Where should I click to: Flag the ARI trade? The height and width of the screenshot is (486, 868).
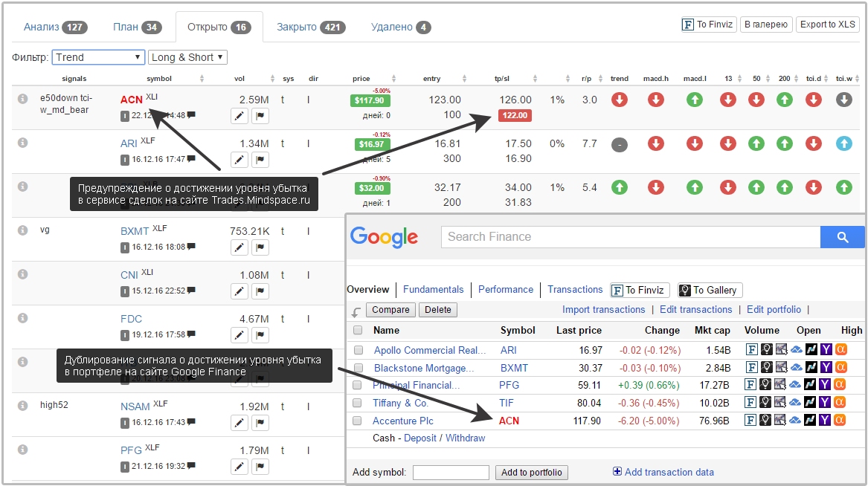[x=260, y=160]
